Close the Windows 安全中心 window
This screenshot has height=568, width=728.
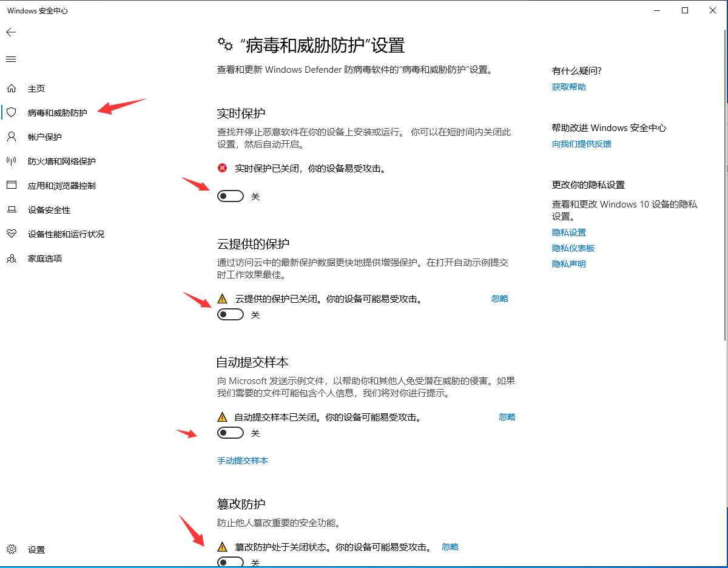point(713,10)
